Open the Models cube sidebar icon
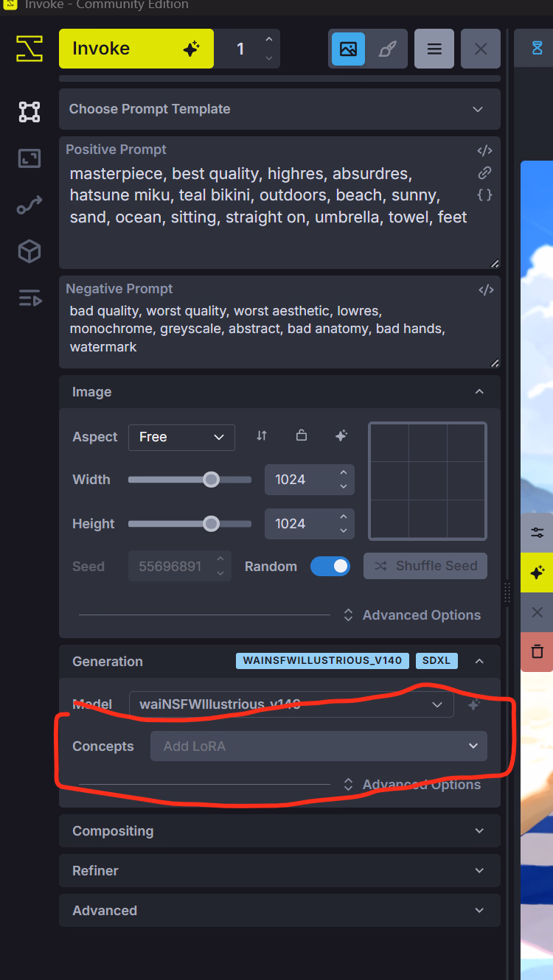The image size is (553, 980). 29,252
